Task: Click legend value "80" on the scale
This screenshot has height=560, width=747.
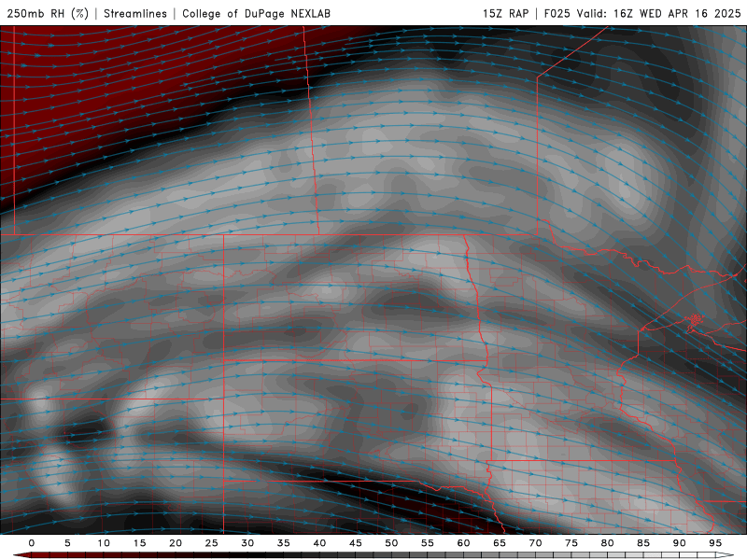Action: [x=607, y=543]
